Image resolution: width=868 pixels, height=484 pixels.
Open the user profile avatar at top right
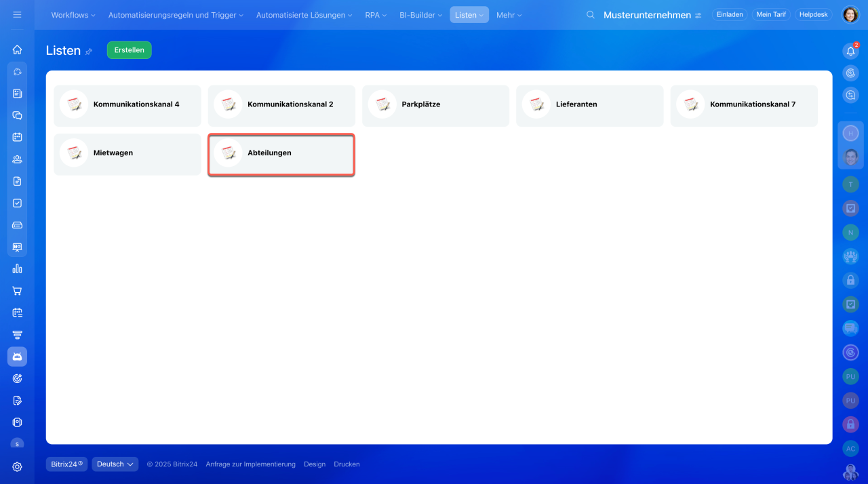click(x=850, y=14)
